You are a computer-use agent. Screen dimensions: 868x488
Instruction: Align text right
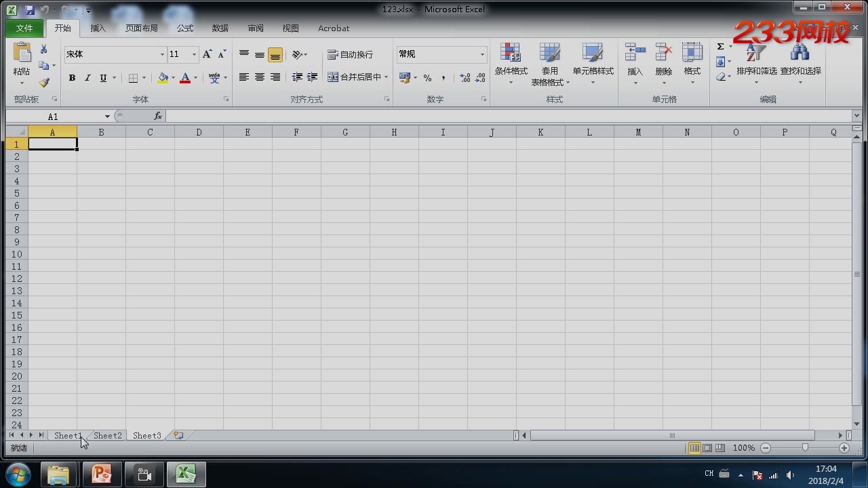point(275,77)
